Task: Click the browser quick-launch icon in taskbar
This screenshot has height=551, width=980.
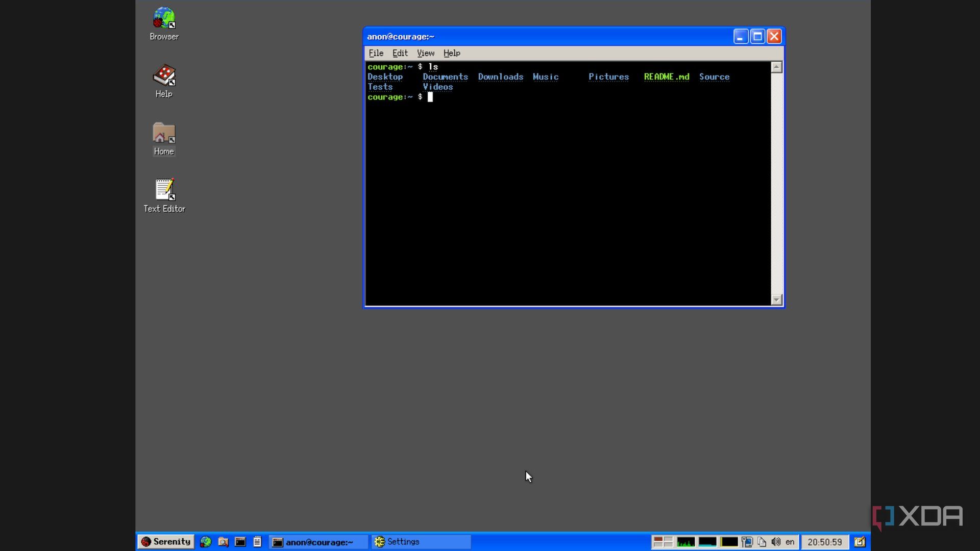Action: pos(206,542)
